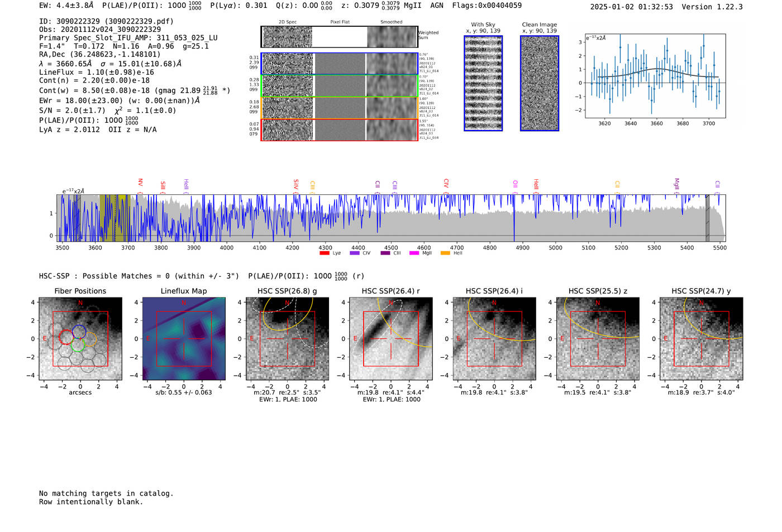Click the EW: 4.4±3.8Å header value
Screen dimensions: 782x532
coord(66,6)
